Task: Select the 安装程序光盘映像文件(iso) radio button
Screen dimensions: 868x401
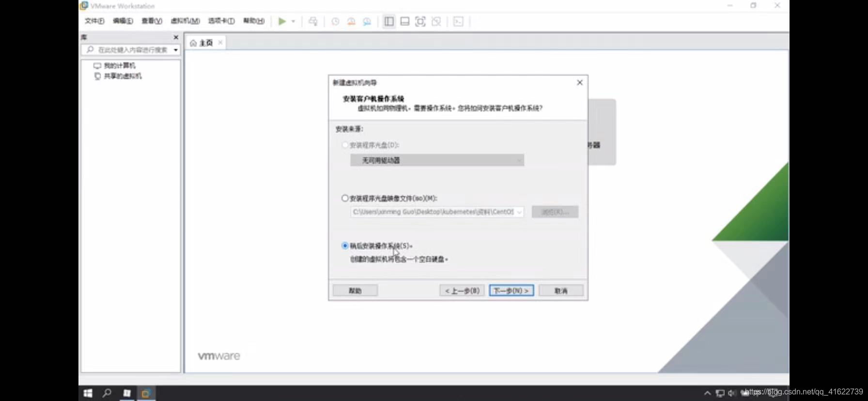Action: (345, 198)
